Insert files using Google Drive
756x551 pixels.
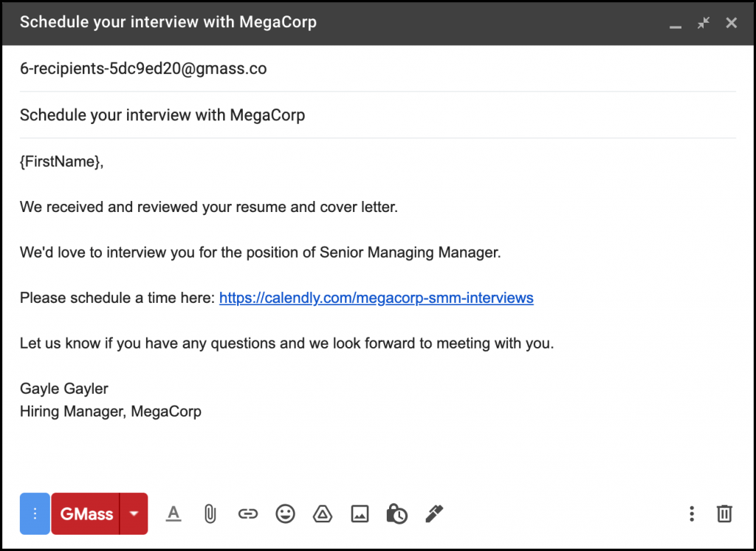[x=322, y=513]
